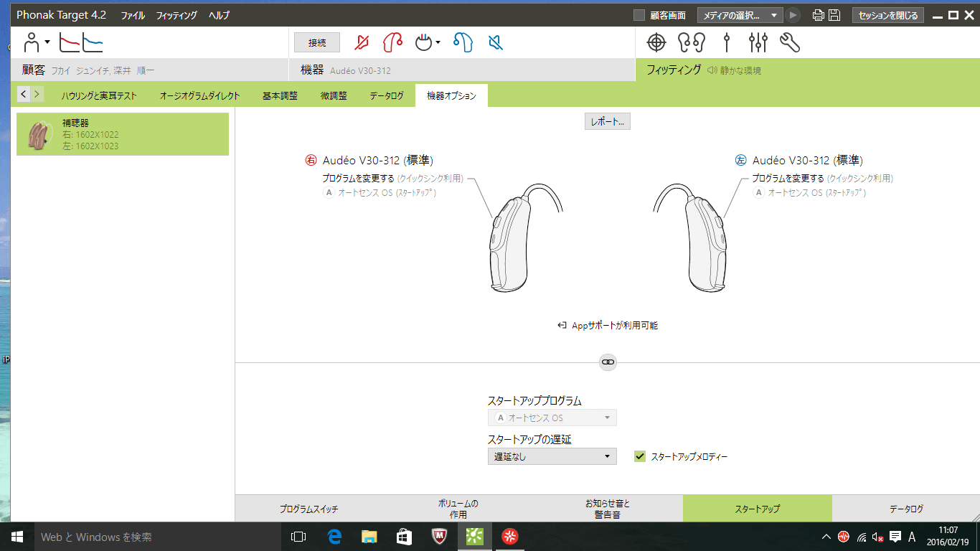980x551 pixels.
Task: Open the フィッティング menu
Action: click(x=176, y=15)
